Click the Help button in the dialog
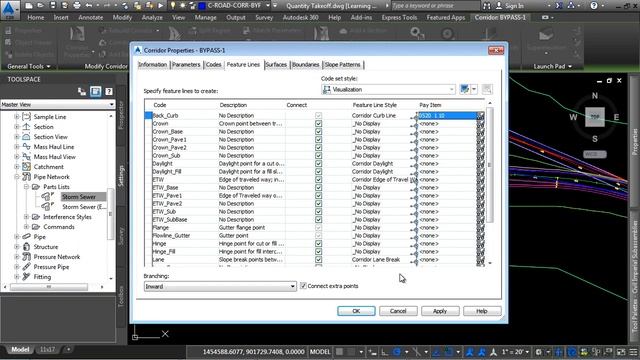Viewport: 640px width, 360px height. pyautogui.click(x=482, y=311)
